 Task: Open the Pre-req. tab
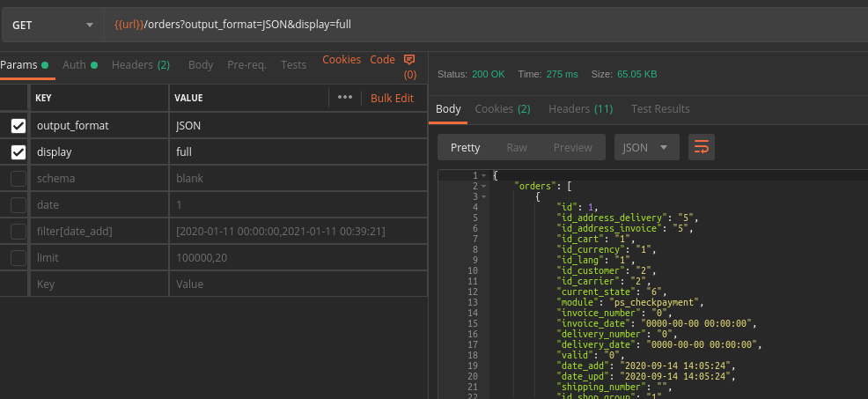pyautogui.click(x=246, y=65)
